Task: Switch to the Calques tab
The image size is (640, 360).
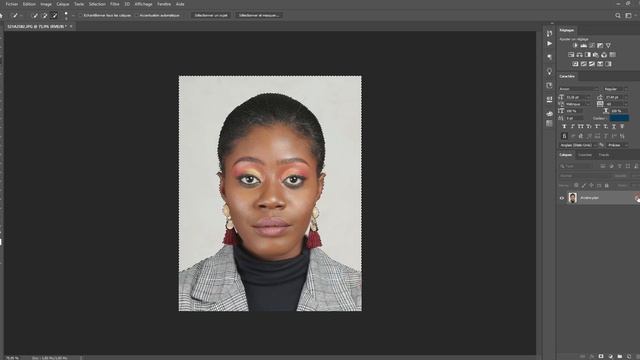Action: click(565, 155)
